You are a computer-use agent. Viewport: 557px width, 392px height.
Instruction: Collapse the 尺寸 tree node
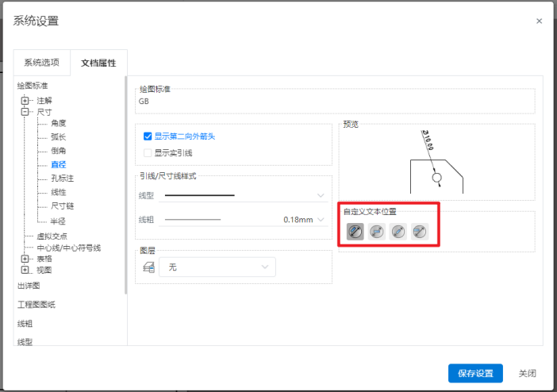25,113
